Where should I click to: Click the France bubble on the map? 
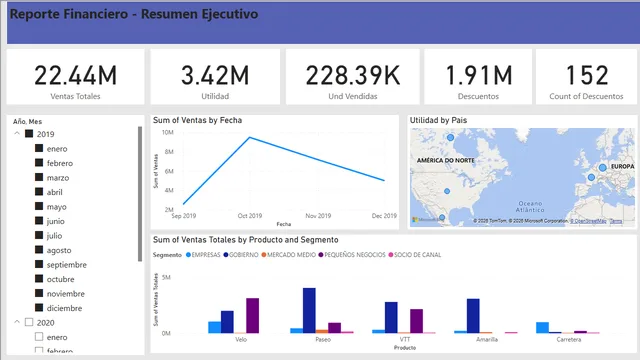coord(591,177)
